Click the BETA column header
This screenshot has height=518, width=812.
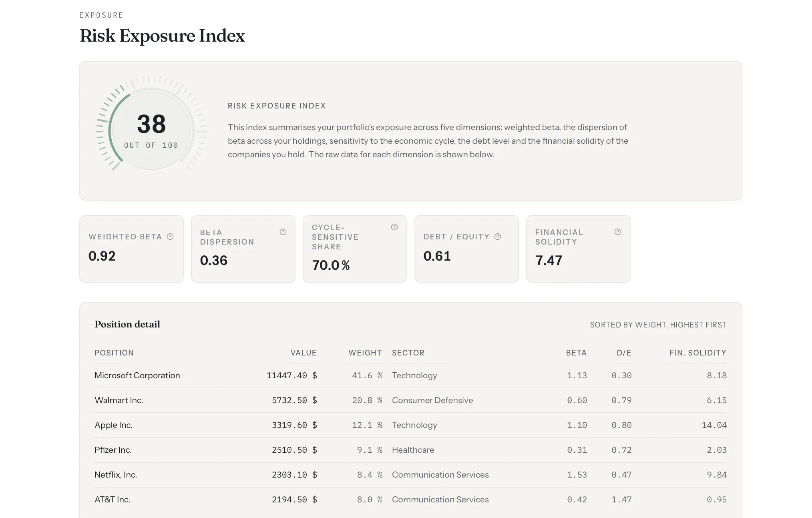pyautogui.click(x=576, y=353)
